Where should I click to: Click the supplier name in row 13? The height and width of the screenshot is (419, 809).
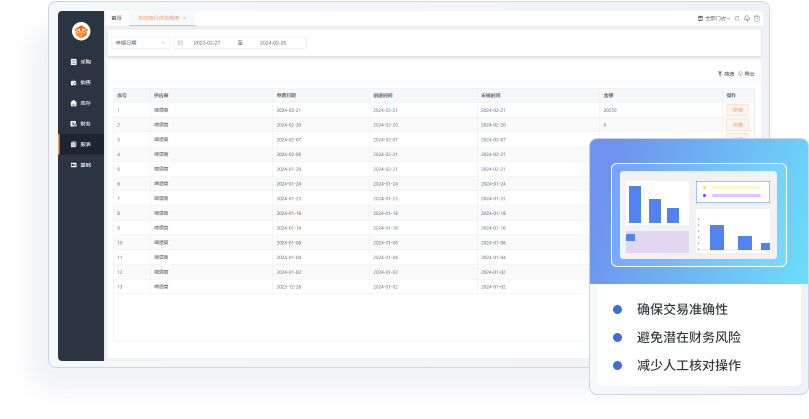[161, 286]
